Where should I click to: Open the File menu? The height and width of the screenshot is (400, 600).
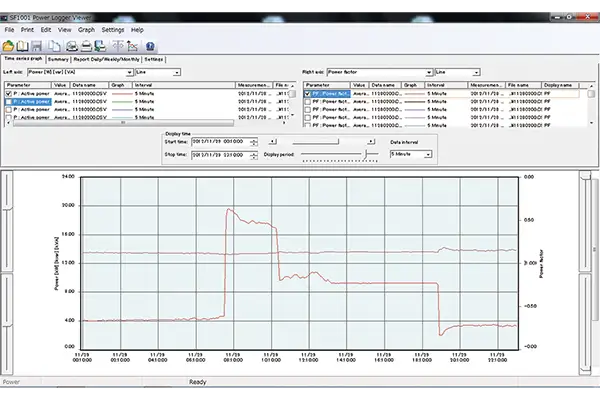pyautogui.click(x=9, y=29)
